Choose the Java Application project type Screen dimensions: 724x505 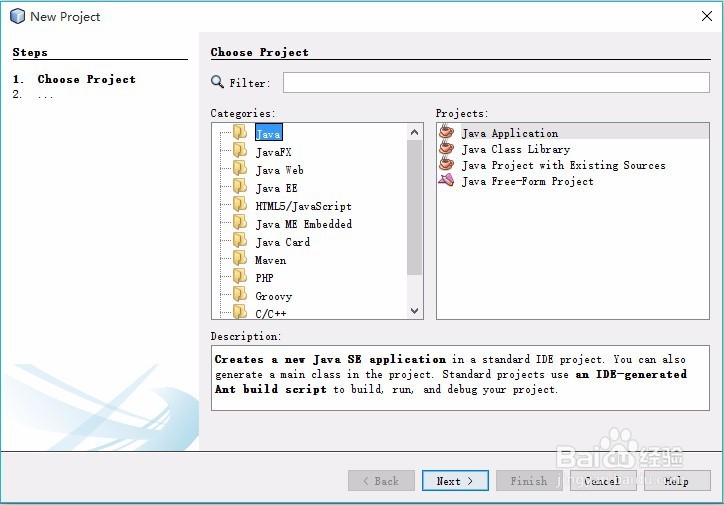510,133
